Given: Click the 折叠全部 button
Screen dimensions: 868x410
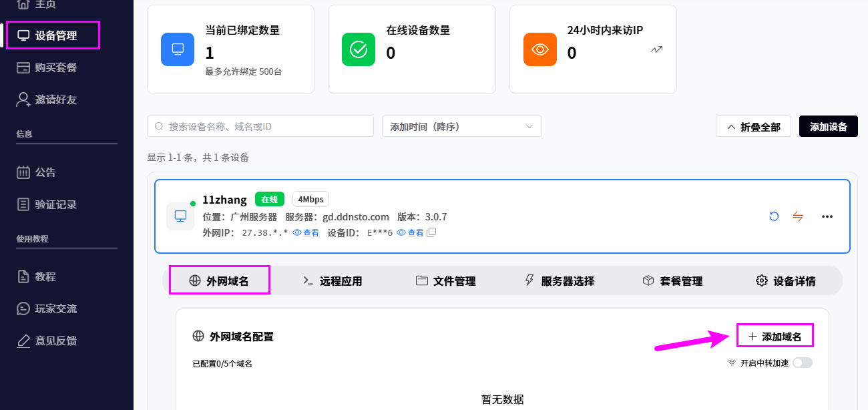Looking at the screenshot, I should 753,127.
